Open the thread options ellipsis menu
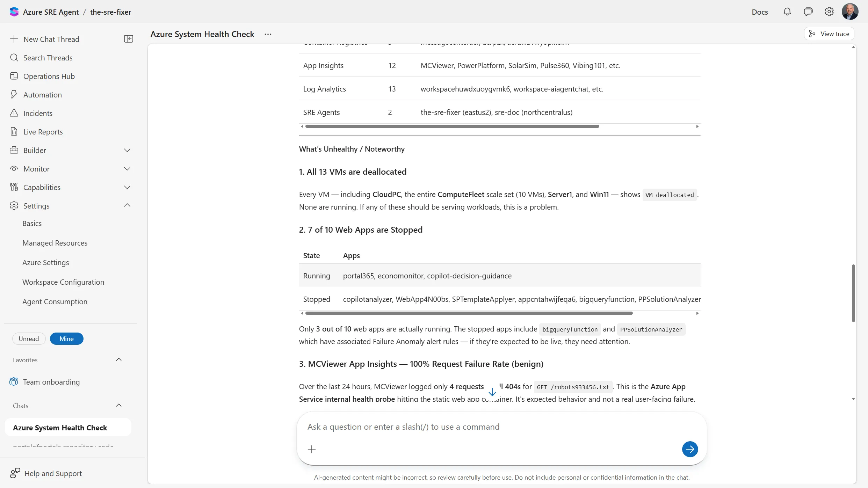 [x=268, y=34]
